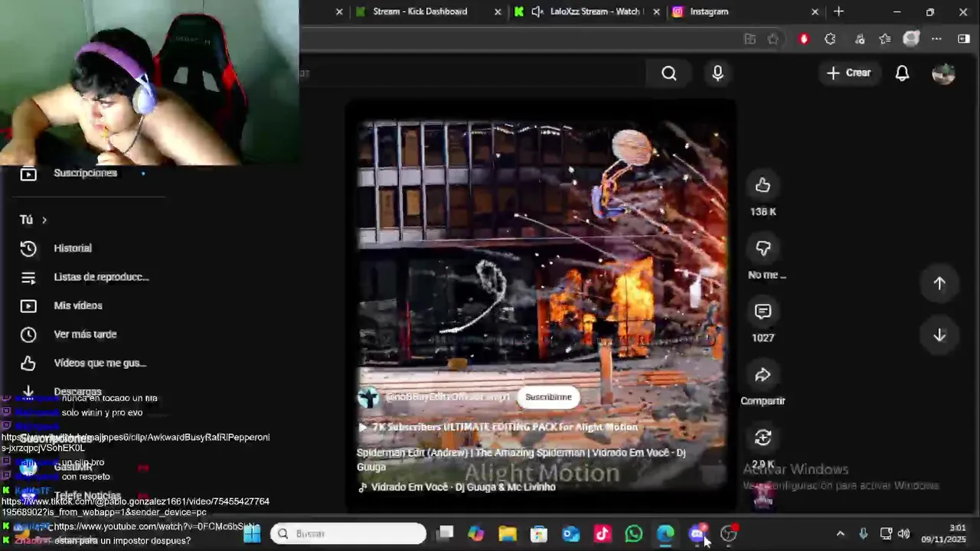Open Outlook from the taskbar
Screen dimensions: 980x551
[x=571, y=533]
